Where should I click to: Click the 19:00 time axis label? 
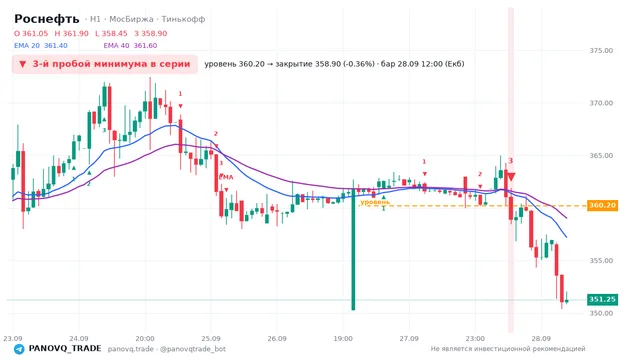point(343,338)
